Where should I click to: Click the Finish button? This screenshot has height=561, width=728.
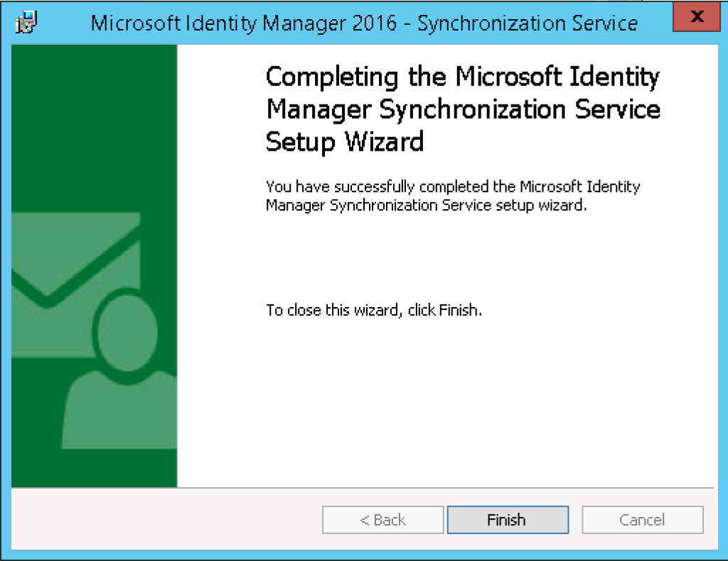[x=507, y=520]
